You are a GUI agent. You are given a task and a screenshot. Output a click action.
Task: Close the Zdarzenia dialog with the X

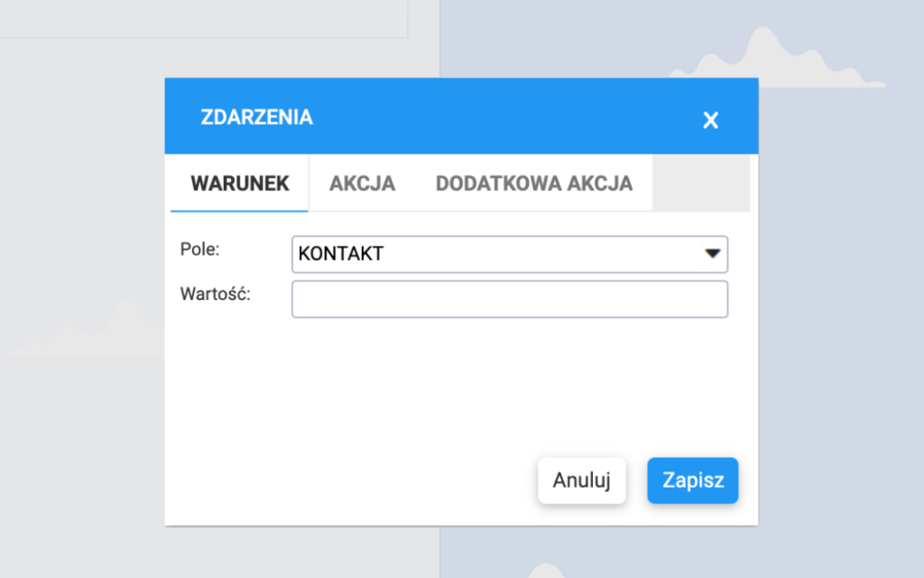pyautogui.click(x=711, y=120)
